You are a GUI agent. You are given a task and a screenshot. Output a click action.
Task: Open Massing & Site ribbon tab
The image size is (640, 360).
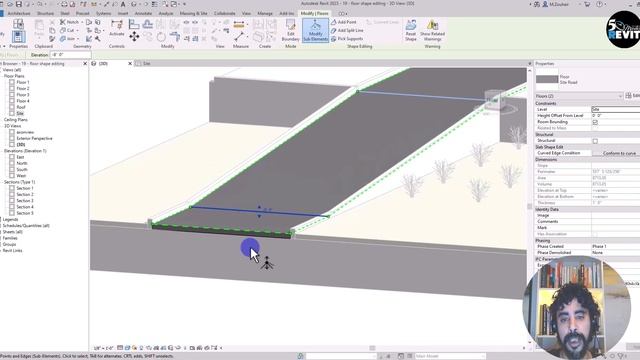tap(193, 13)
